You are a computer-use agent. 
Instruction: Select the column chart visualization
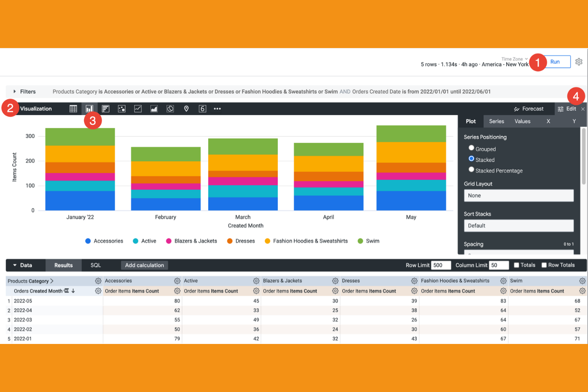point(89,108)
